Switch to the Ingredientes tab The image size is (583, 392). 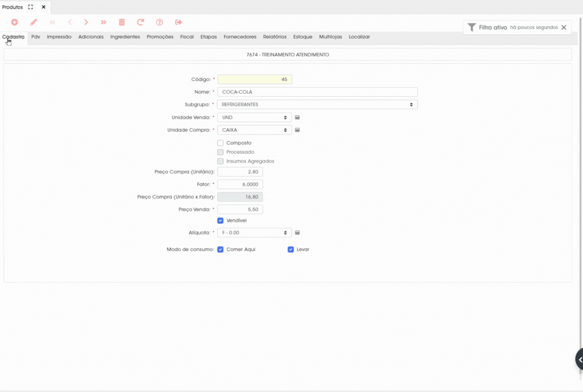[125, 37]
